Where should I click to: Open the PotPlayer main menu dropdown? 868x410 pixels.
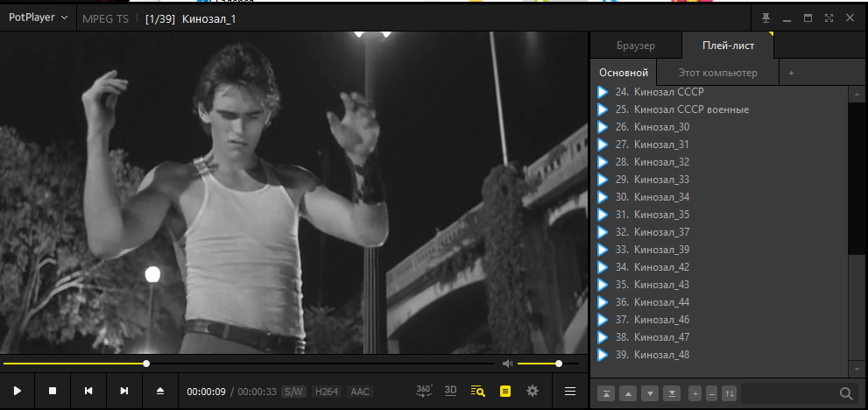[38, 18]
